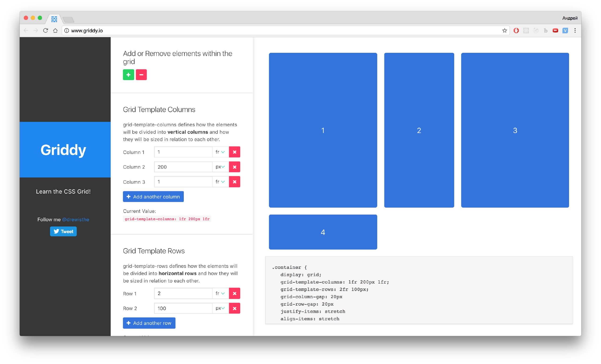
Task: Click the browser back arrow
Action: 26,31
